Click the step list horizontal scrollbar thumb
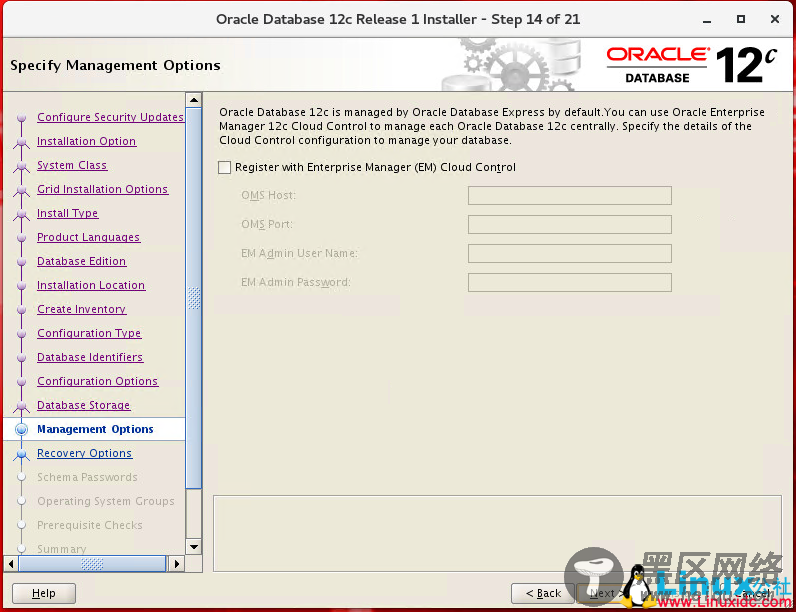 (92, 563)
